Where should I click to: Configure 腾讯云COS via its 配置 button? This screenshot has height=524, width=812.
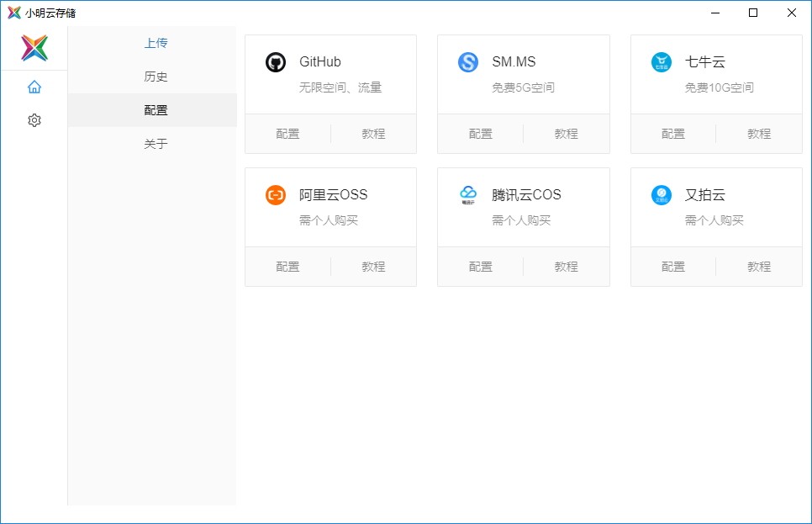pos(481,267)
